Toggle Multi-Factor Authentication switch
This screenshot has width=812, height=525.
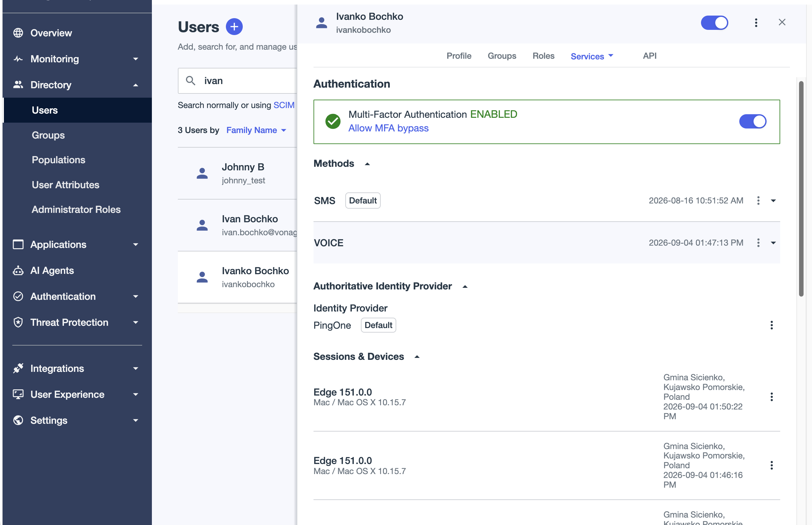[753, 121]
